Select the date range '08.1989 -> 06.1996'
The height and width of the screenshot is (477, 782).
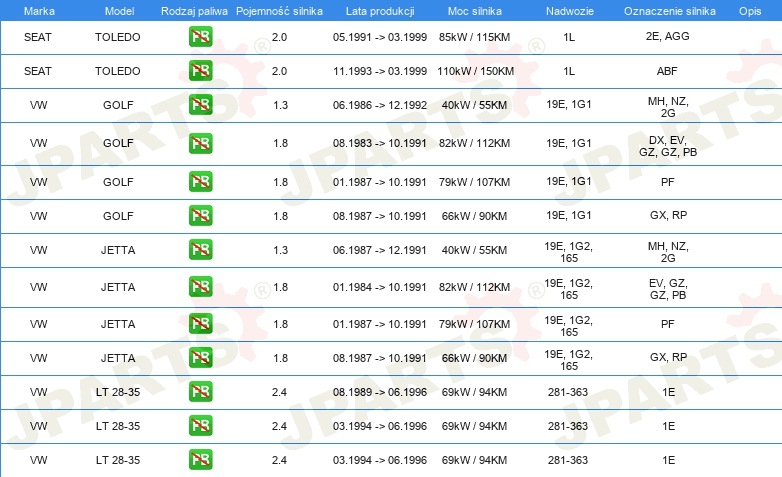point(380,392)
